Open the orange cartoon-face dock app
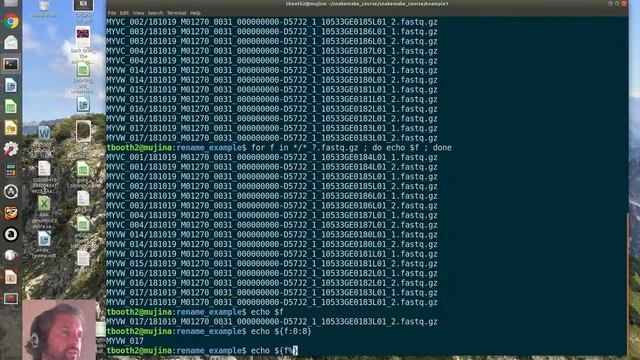Screen dimensions: 640x360 pos(11,213)
